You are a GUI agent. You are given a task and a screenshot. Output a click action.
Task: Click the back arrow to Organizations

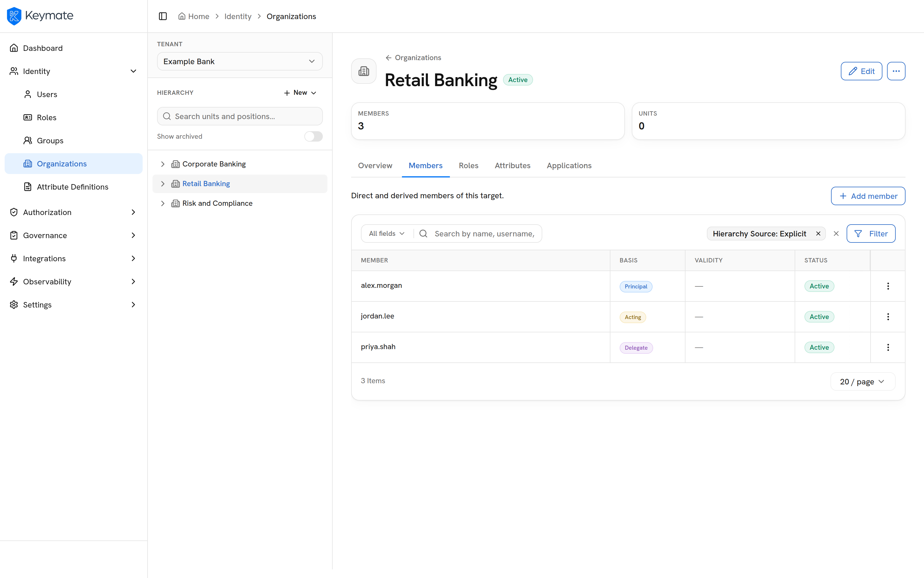[388, 58]
